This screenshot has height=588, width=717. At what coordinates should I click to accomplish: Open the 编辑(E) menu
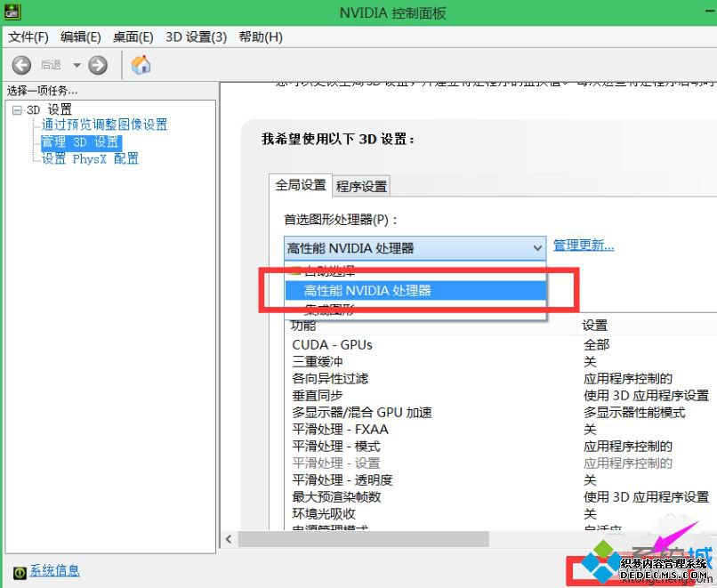(x=80, y=37)
